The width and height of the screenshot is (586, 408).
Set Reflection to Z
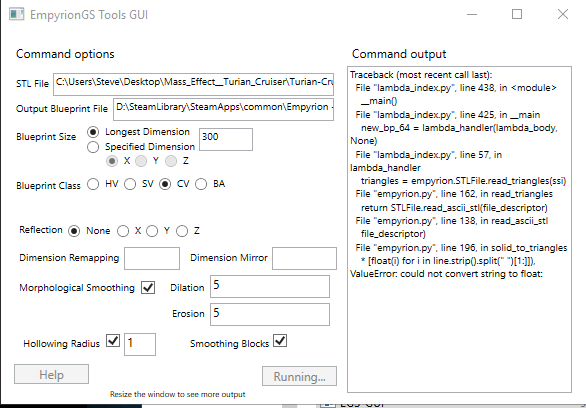click(x=182, y=231)
